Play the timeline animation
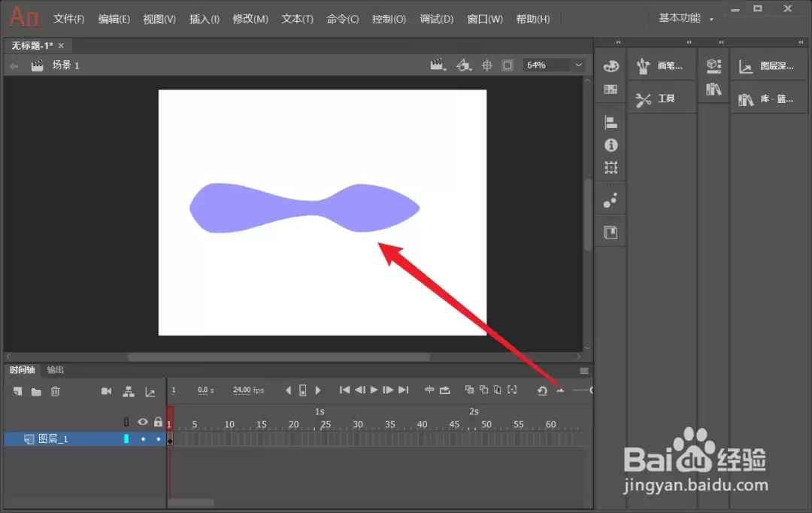Screen dimensions: 812x513 pos(374,390)
